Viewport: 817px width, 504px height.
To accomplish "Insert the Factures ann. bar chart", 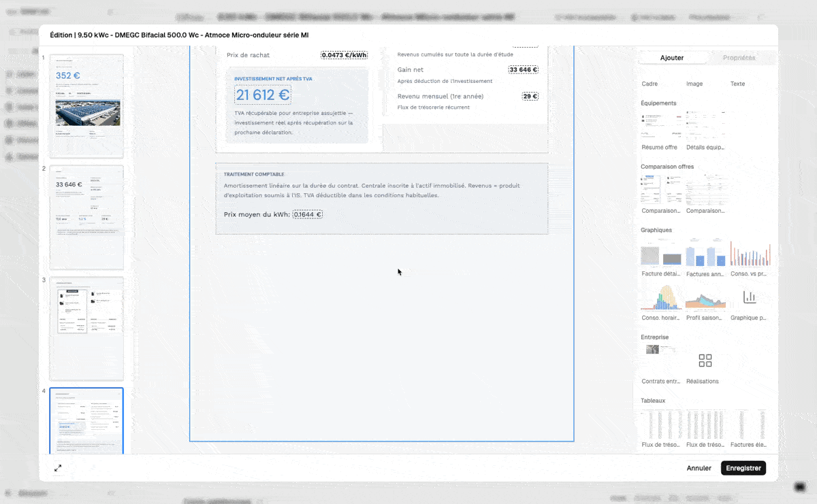I will (705, 256).
